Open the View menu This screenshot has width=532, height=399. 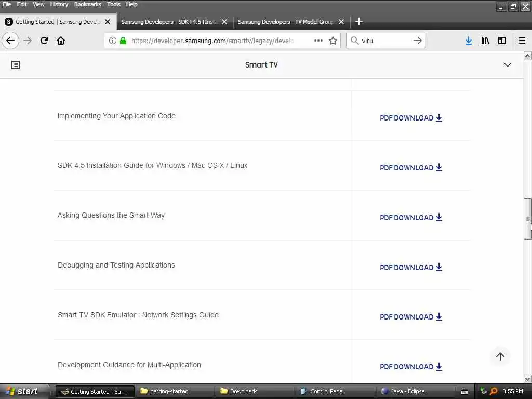tap(38, 4)
